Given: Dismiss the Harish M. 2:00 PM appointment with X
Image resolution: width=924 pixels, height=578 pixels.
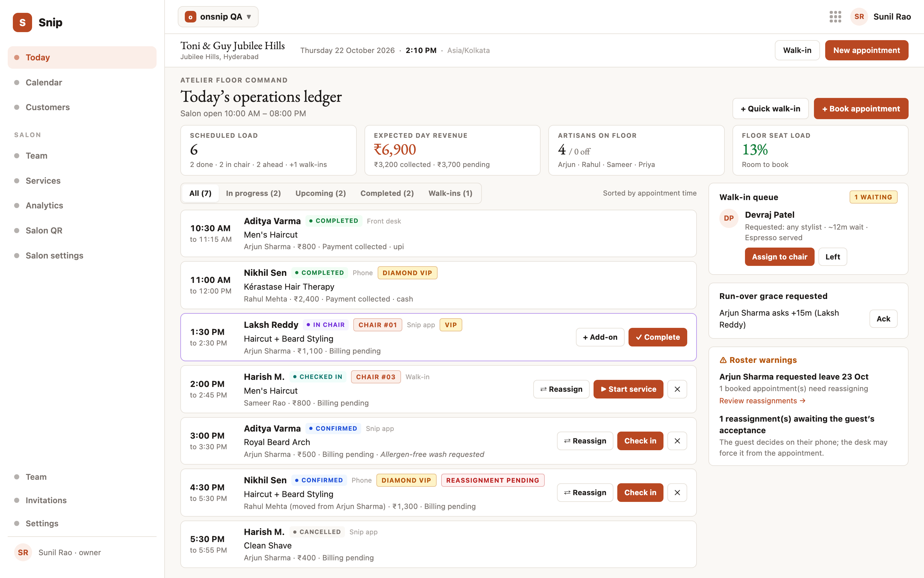Looking at the screenshot, I should click(x=677, y=389).
